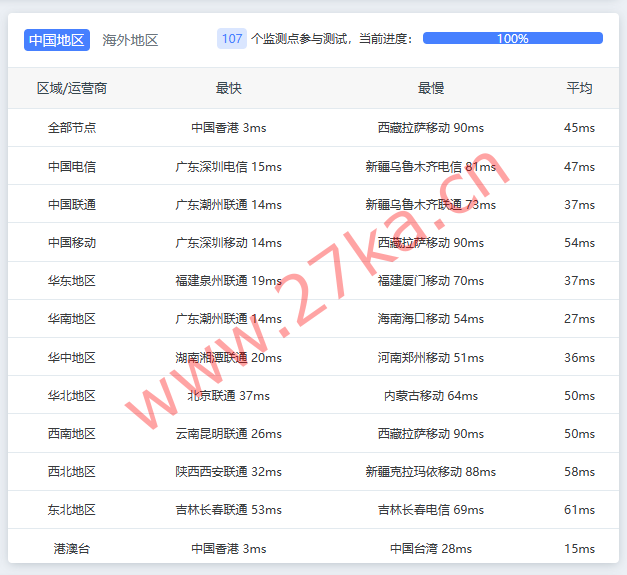
Task: Select the 中国联通 row label
Action: point(72,204)
